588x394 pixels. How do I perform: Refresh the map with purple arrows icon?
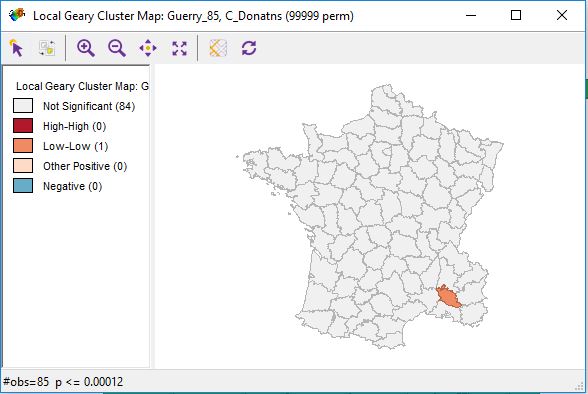(249, 48)
